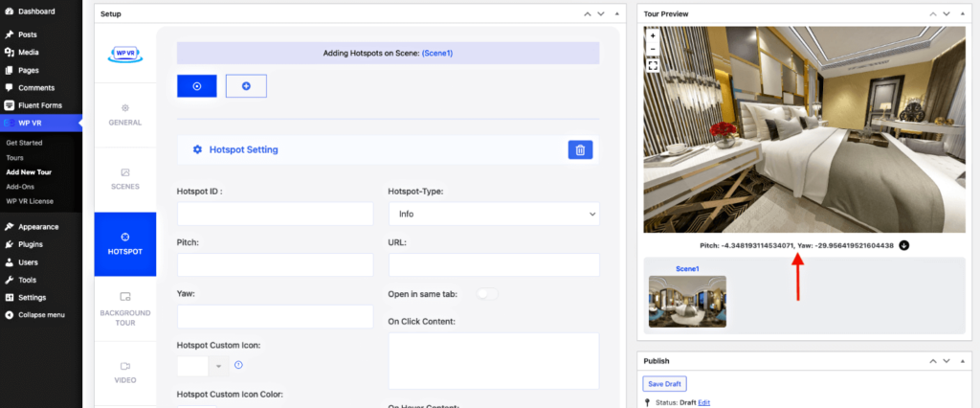Viewport: 980px width, 408px height.
Task: Delete hotspot using trash icon
Action: tap(580, 149)
